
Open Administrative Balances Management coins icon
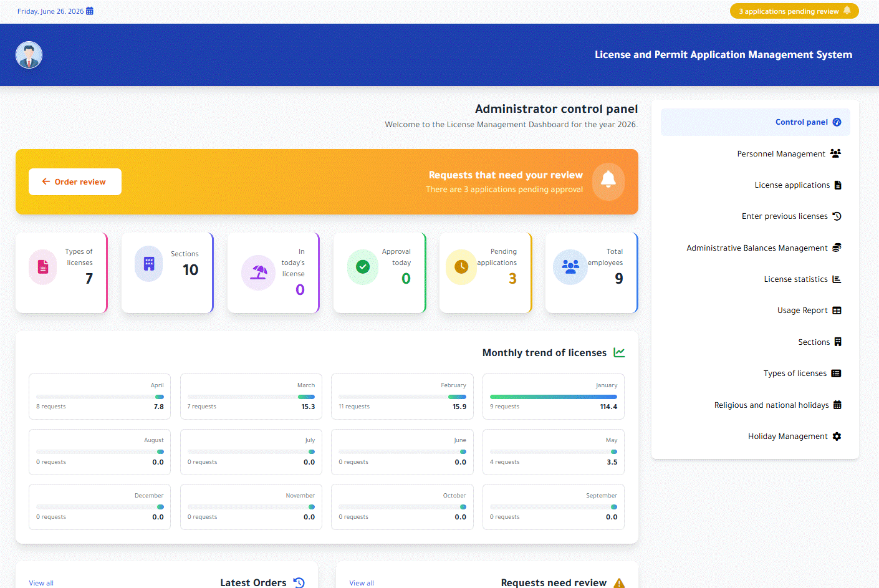coord(837,248)
